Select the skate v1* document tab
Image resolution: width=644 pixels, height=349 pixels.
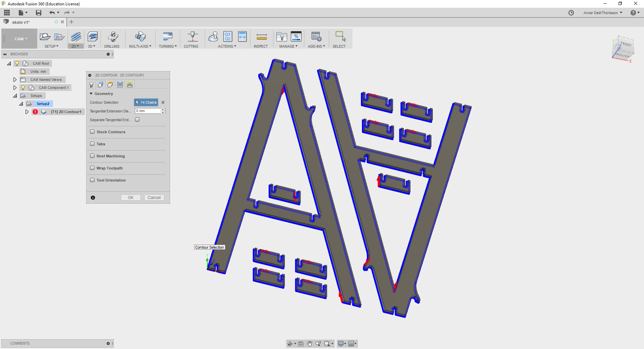34,22
